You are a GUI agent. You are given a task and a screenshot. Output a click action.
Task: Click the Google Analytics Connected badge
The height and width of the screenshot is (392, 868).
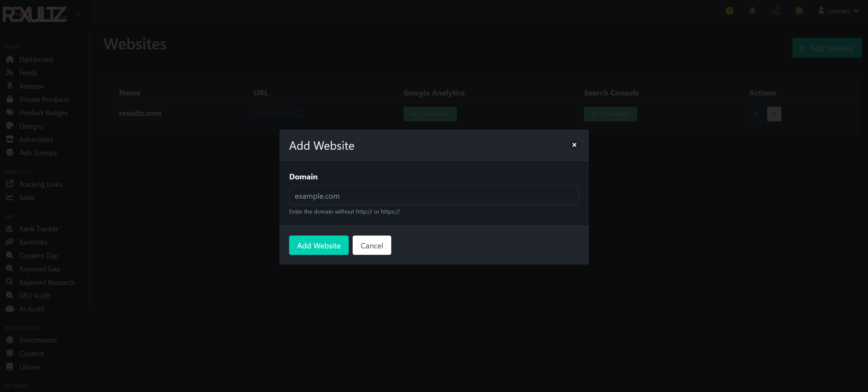430,114
